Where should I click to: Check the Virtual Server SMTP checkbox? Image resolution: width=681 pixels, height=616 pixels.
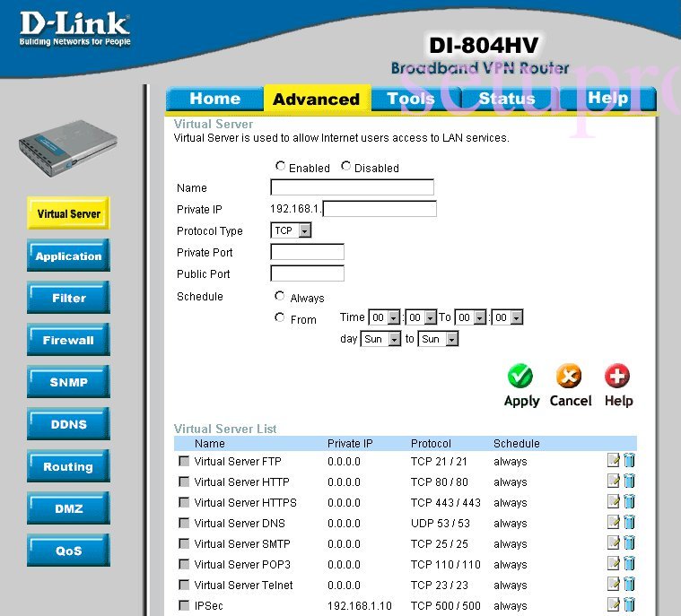[184, 543]
